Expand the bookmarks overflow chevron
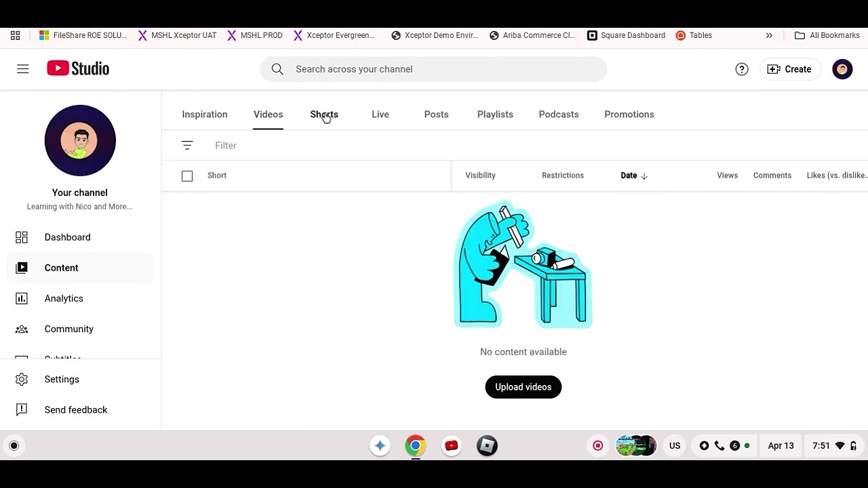The height and width of the screenshot is (488, 868). (769, 35)
